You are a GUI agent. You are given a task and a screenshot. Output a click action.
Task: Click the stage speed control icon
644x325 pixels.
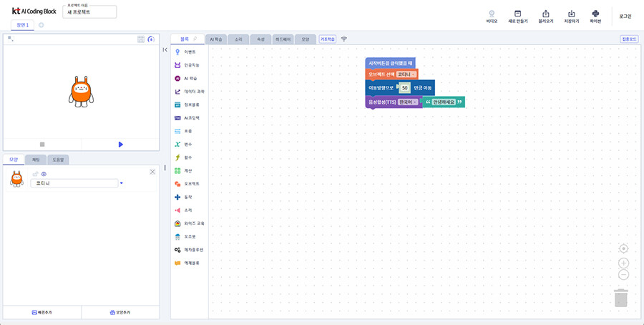coord(151,39)
